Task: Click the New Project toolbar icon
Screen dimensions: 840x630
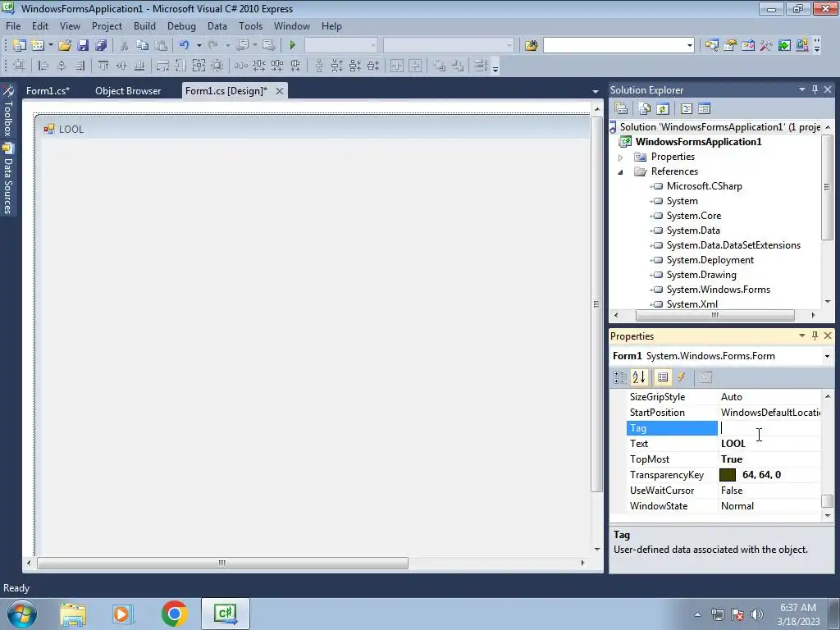Action: click(x=20, y=46)
